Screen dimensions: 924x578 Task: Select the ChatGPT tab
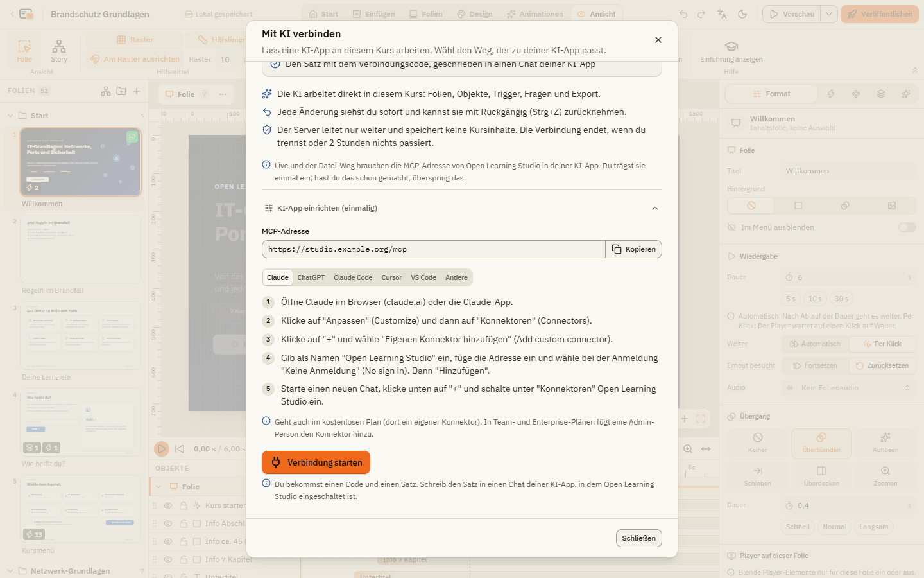click(311, 277)
